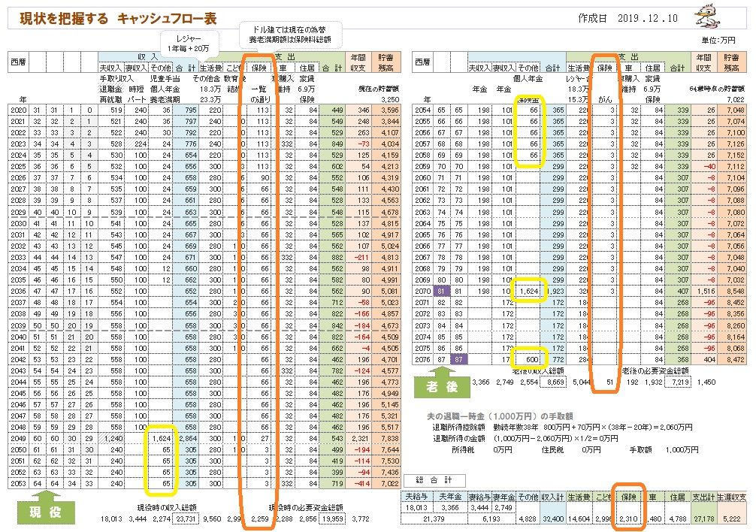Select the 総合計 label cell
This screenshot has height=532, width=756.
434,480
